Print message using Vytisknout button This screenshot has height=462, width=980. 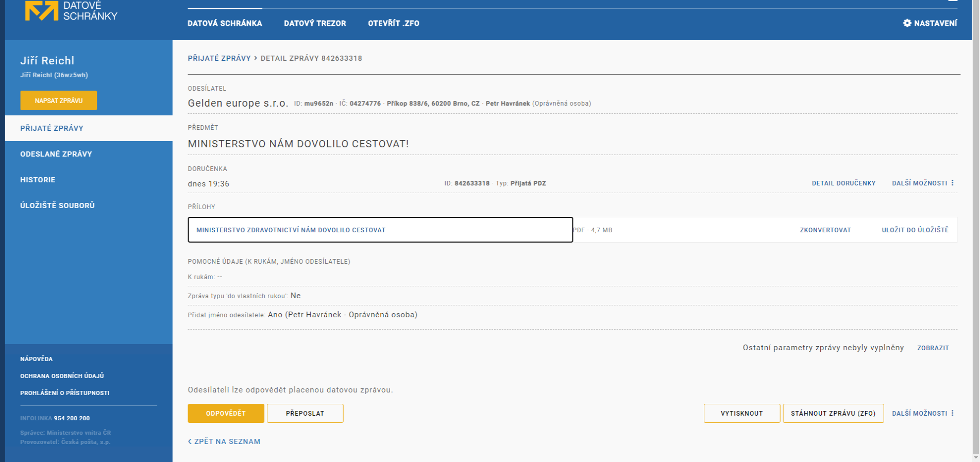click(741, 414)
